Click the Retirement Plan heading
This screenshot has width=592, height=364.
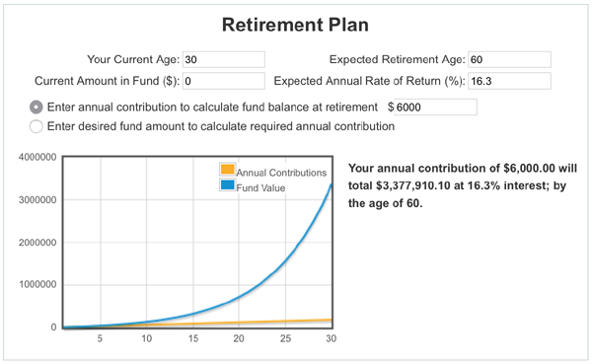(x=295, y=25)
